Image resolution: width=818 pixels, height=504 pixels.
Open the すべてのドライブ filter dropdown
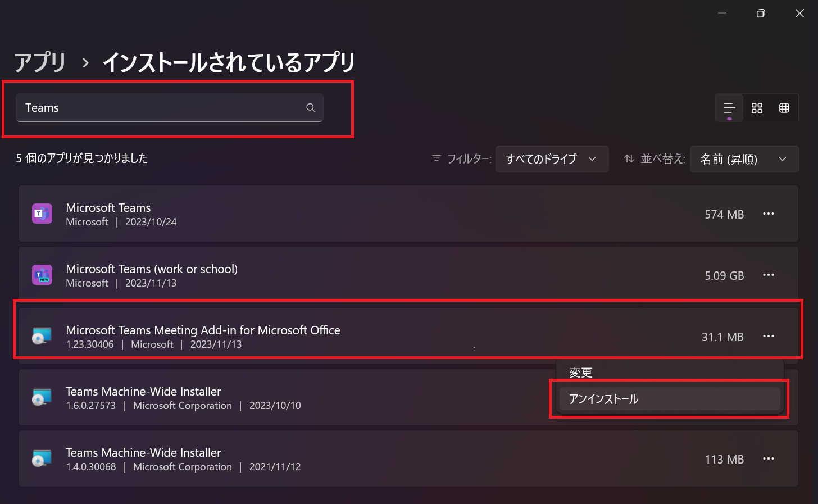[552, 159]
